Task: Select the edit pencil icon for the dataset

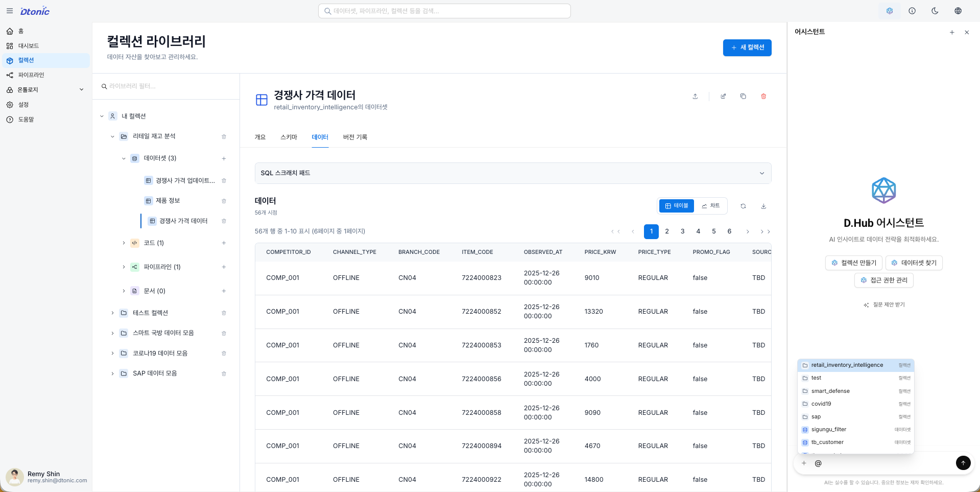Action: (723, 96)
